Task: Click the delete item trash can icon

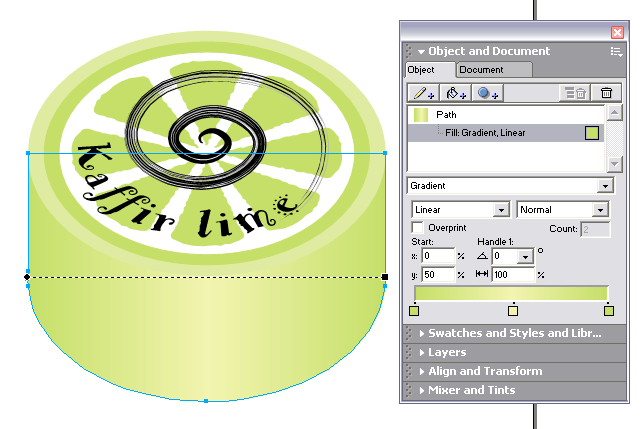Action: click(x=607, y=93)
